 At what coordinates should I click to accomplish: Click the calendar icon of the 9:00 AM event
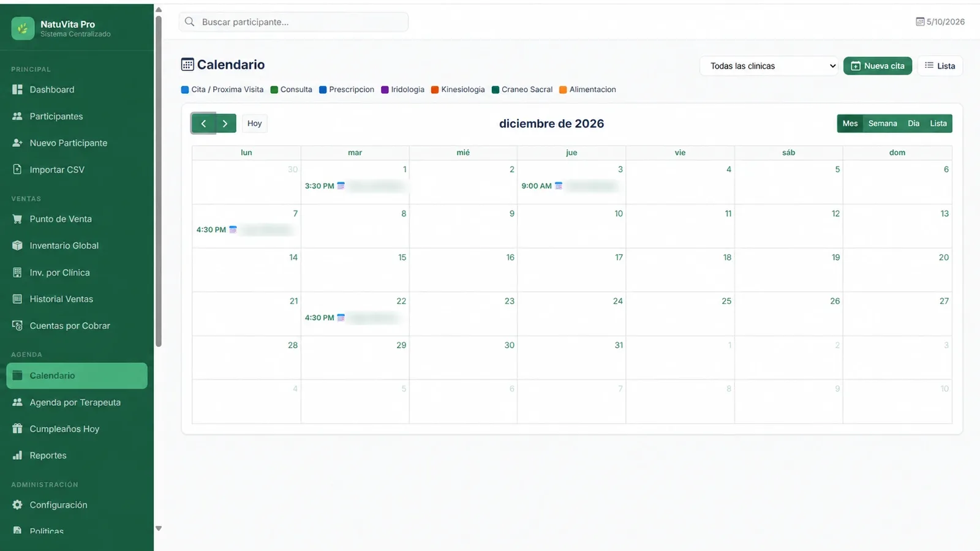pos(559,186)
